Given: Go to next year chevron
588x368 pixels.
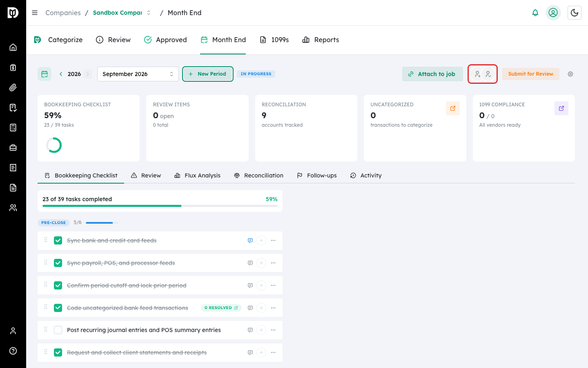Looking at the screenshot, I should [x=88, y=74].
